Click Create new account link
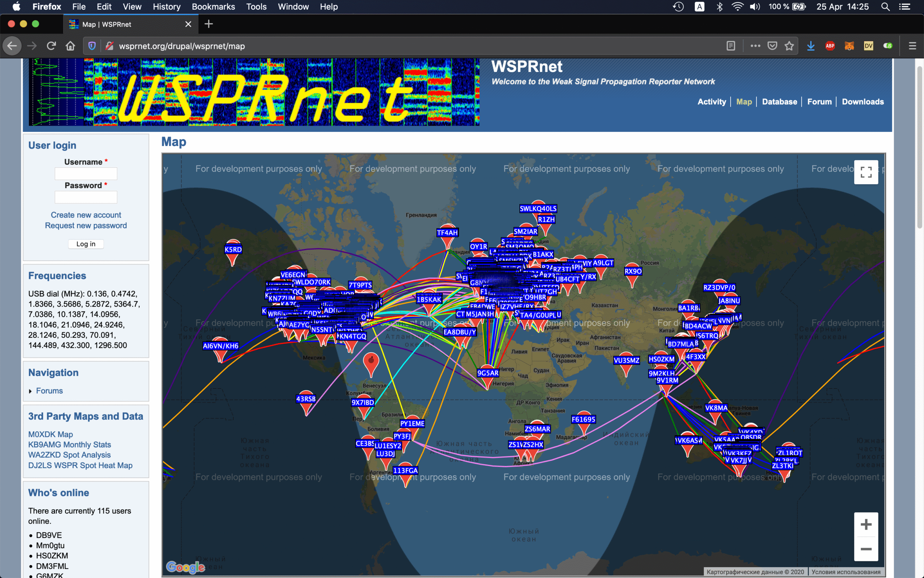The height and width of the screenshot is (578, 924). (86, 215)
